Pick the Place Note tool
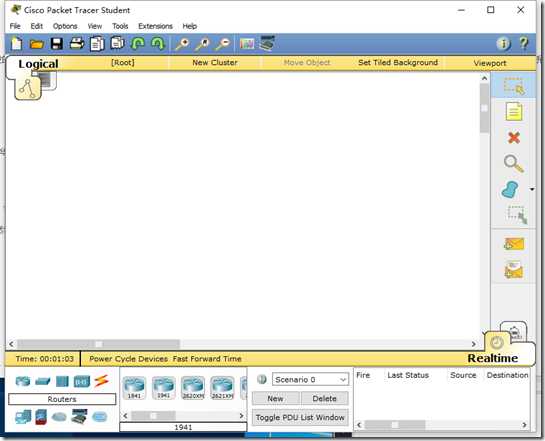 (514, 112)
